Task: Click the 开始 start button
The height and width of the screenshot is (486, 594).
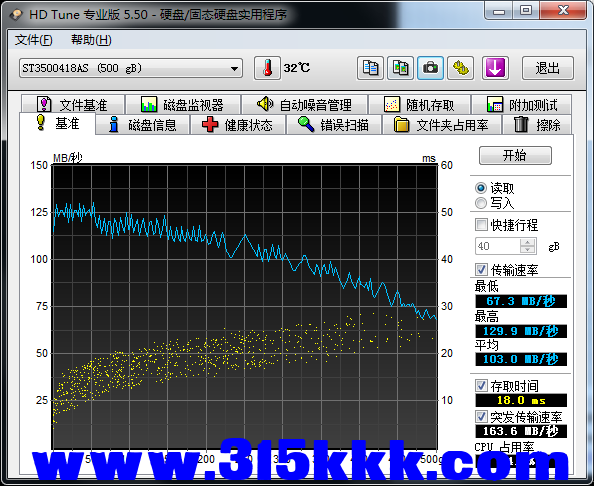Action: click(515, 155)
